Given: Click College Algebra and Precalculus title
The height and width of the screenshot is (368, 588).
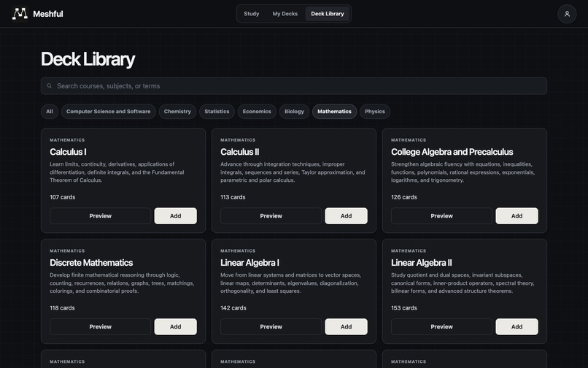Looking at the screenshot, I should pos(452,152).
